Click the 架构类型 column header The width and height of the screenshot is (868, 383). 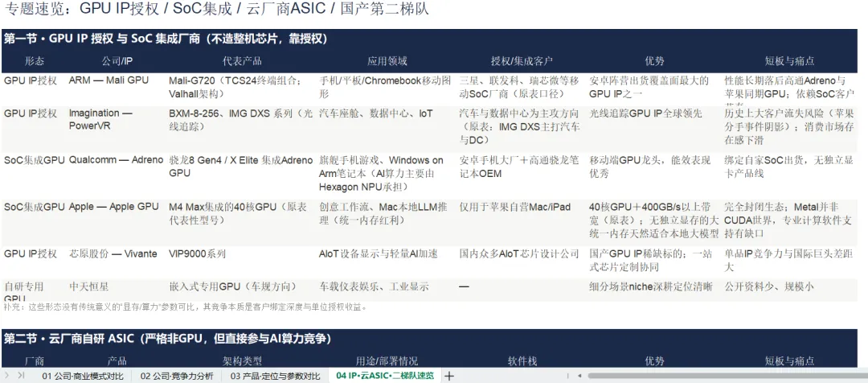243,360
